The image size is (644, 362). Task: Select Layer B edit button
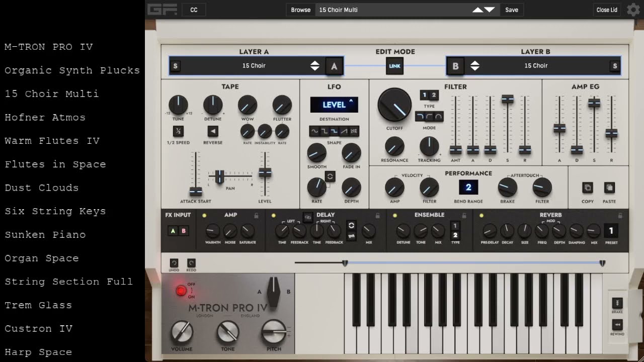click(455, 66)
